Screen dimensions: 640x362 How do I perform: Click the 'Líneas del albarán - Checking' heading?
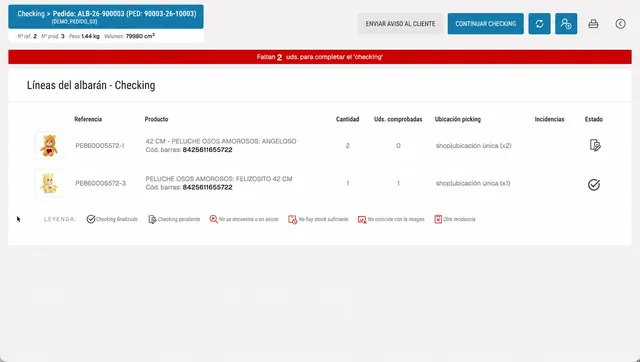tap(91, 85)
